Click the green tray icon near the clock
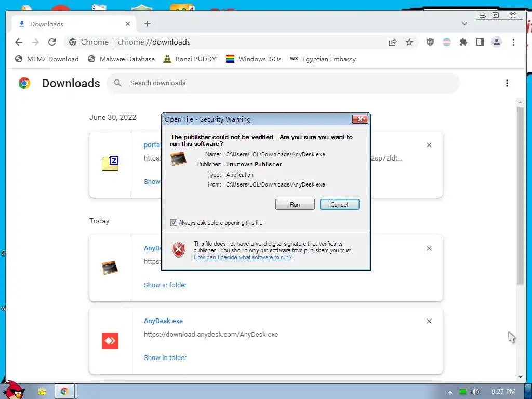532x399 pixels. click(x=463, y=392)
